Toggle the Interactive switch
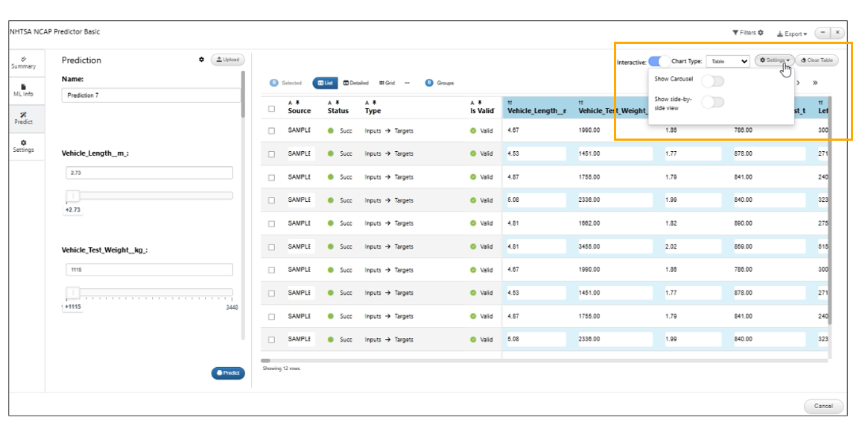Image resolution: width=868 pixels, height=426 pixels. (659, 62)
